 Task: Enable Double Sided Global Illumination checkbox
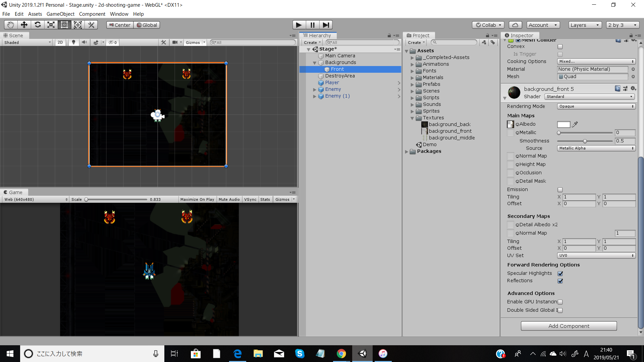(560, 310)
